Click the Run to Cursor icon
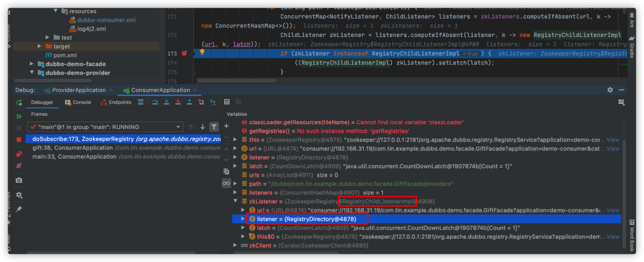 212,102
